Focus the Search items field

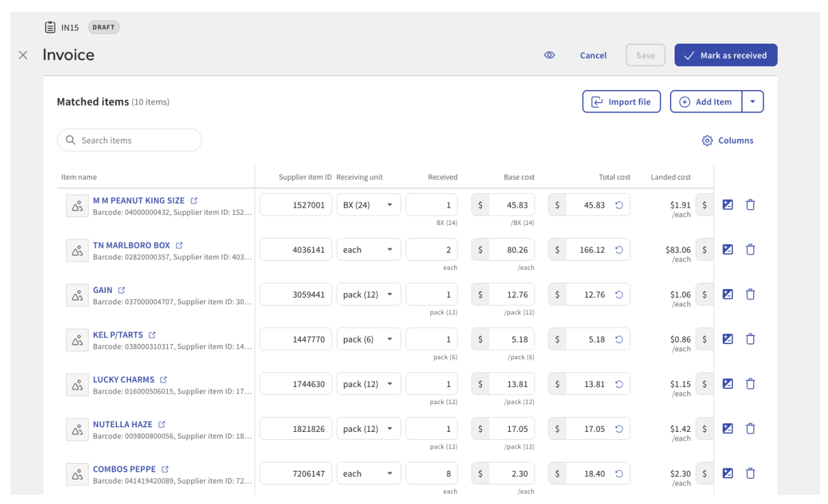(130, 140)
